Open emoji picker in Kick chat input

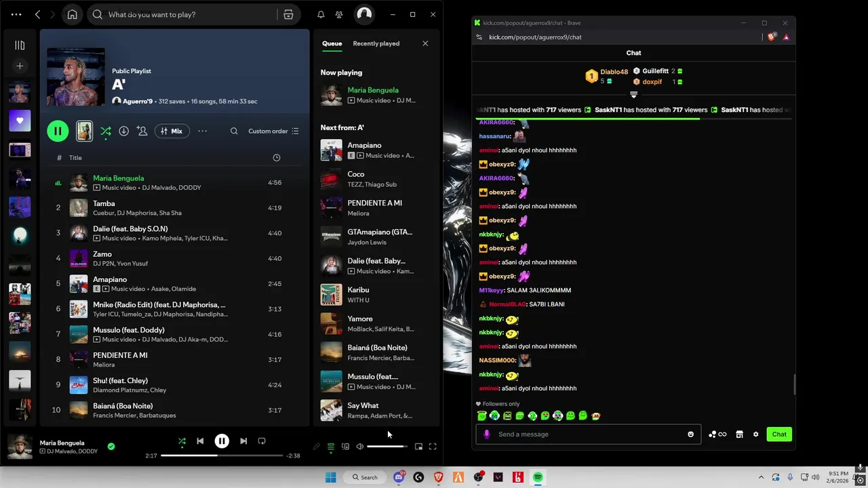[691, 434]
